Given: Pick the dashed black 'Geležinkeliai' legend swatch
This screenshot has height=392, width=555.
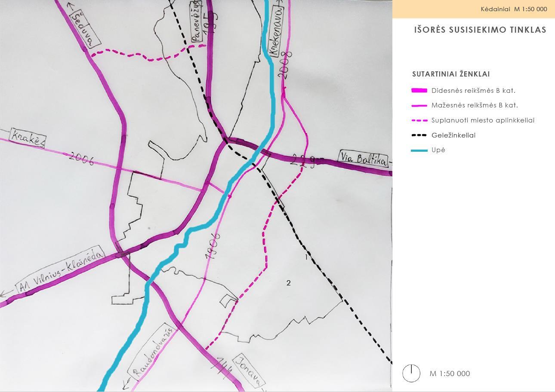Looking at the screenshot, I should pyautogui.click(x=419, y=135).
